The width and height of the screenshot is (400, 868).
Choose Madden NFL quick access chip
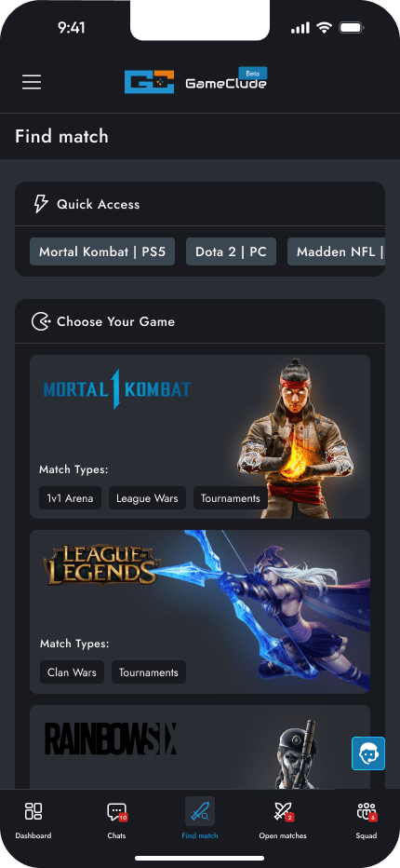(x=337, y=251)
